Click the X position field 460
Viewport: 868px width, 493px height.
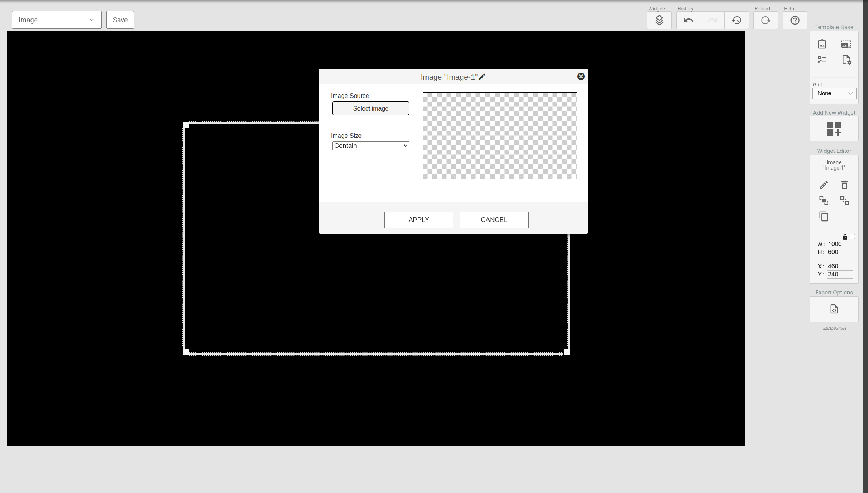840,266
